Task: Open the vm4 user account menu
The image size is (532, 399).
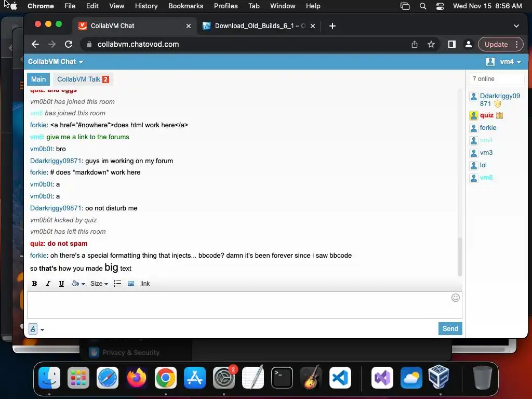Action: pyautogui.click(x=510, y=62)
